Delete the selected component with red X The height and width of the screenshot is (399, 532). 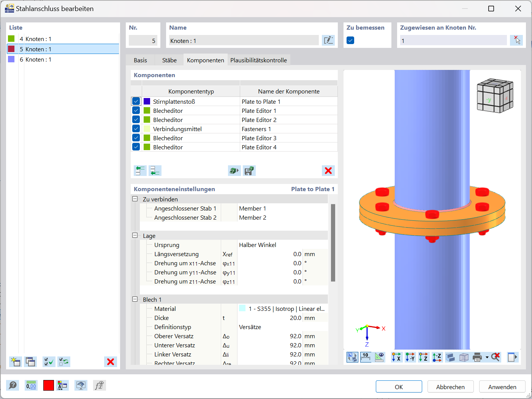click(328, 171)
